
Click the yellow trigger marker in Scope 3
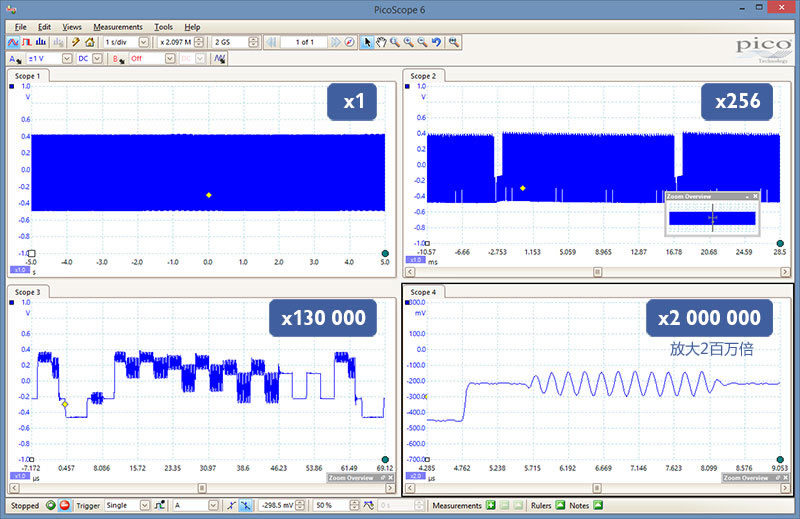[65, 404]
